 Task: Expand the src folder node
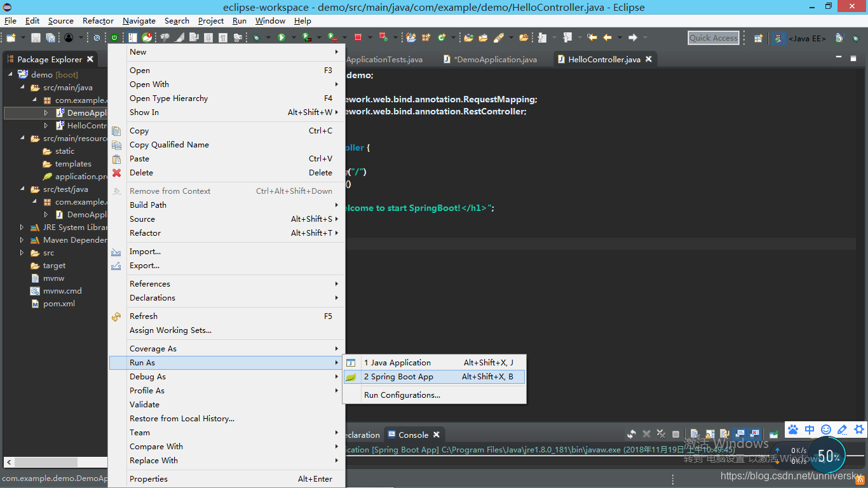point(22,253)
